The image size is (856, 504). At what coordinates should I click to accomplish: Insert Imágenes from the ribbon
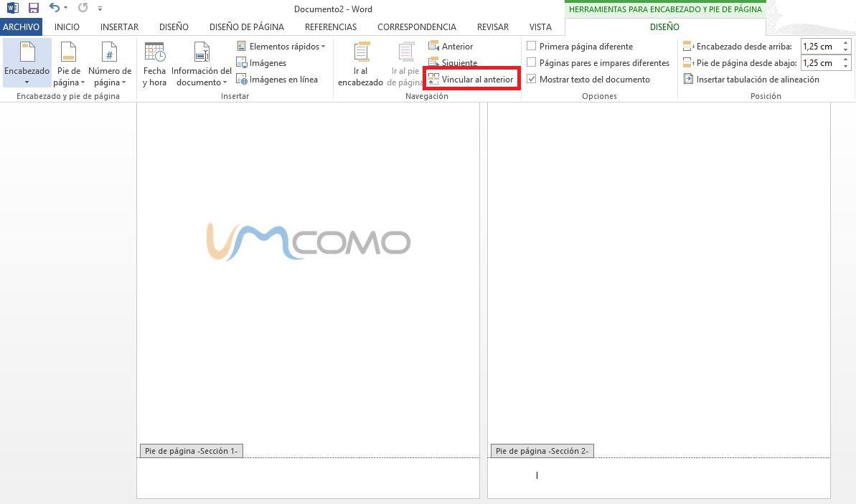[x=262, y=63]
